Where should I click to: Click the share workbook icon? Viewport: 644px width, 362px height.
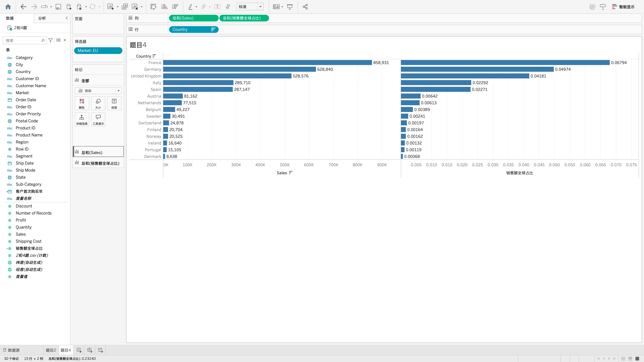click(305, 7)
